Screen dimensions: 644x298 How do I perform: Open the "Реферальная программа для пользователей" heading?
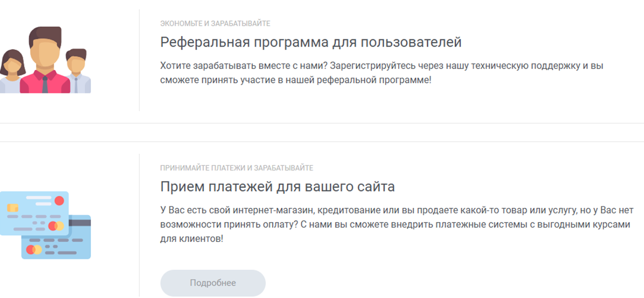(310, 42)
